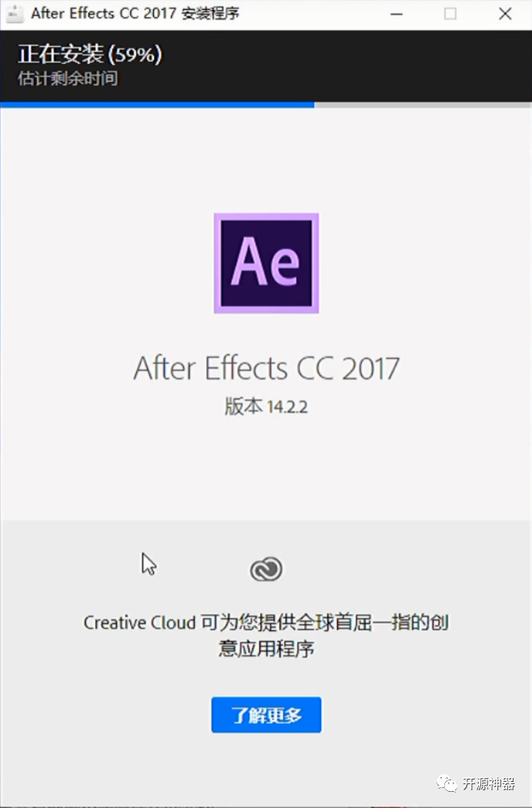Click the Creative Cloud logo icon
532x808 pixels.
click(266, 569)
